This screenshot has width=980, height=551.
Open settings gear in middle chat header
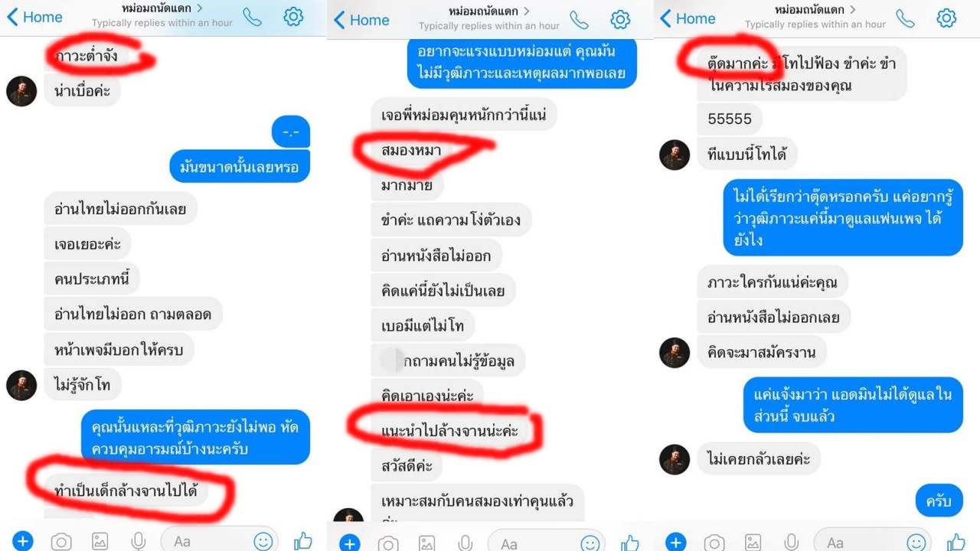click(620, 20)
